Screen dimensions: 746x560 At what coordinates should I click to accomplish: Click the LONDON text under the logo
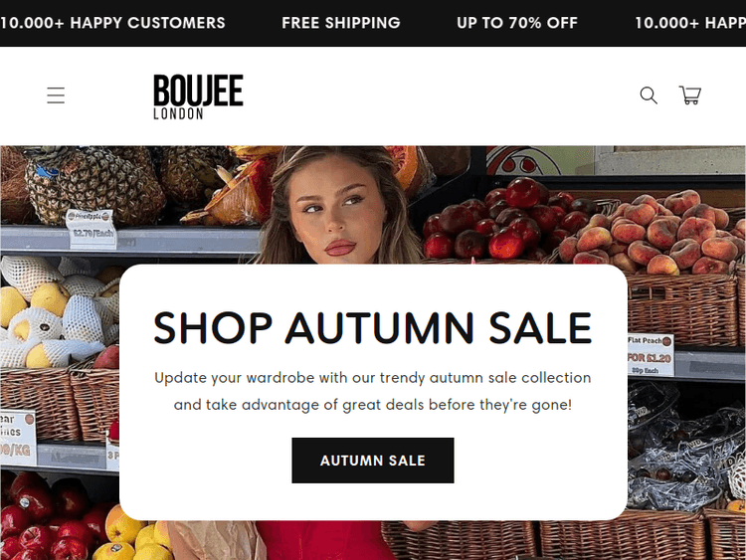[x=178, y=113]
